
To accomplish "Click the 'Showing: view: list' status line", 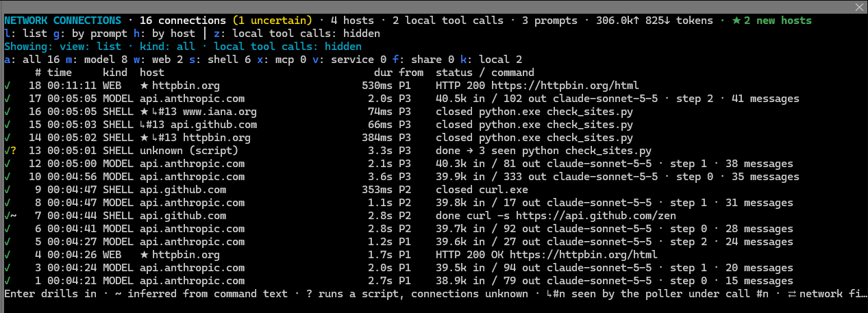I will (x=183, y=47).
